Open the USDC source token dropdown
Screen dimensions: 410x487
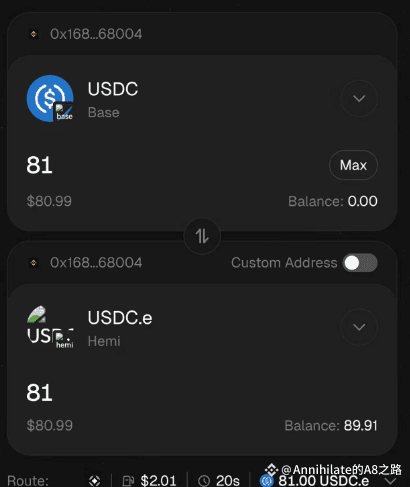(x=359, y=98)
